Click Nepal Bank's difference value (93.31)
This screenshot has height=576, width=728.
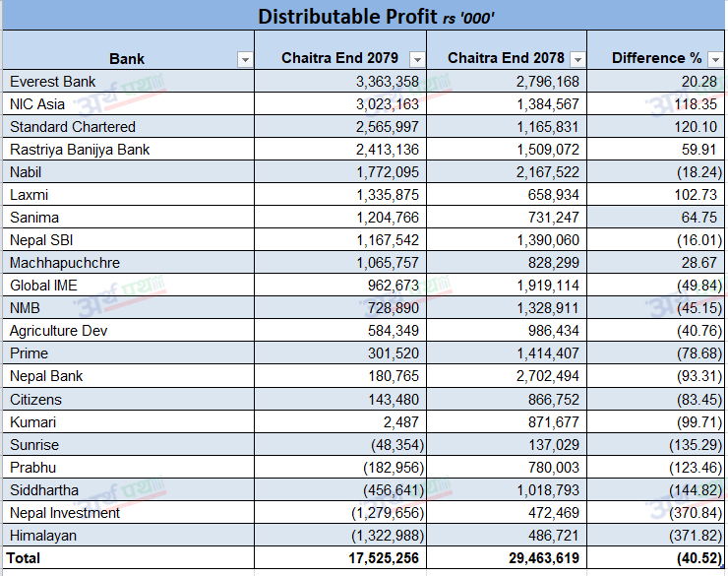[x=699, y=376]
